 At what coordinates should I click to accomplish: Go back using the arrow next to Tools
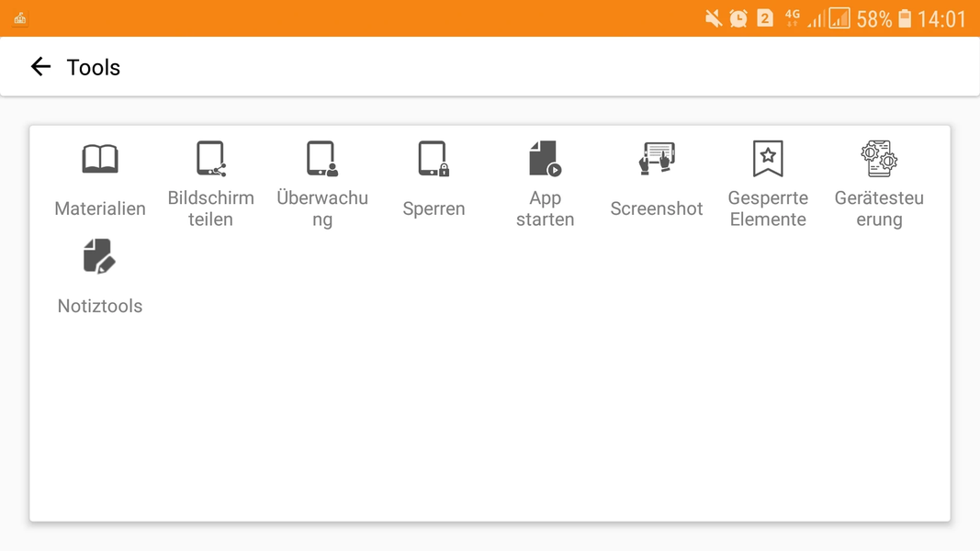tap(40, 66)
